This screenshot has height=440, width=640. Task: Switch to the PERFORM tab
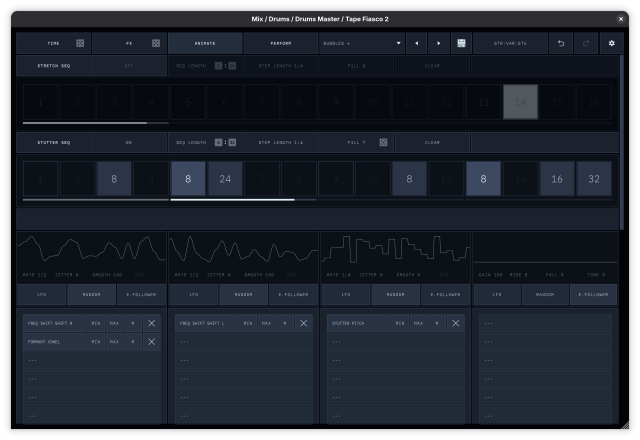(x=281, y=43)
